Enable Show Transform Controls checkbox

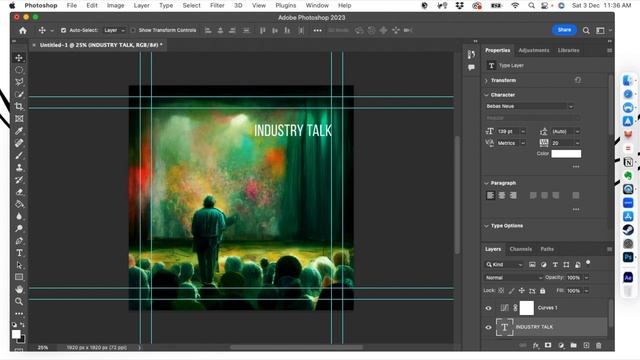point(133,30)
